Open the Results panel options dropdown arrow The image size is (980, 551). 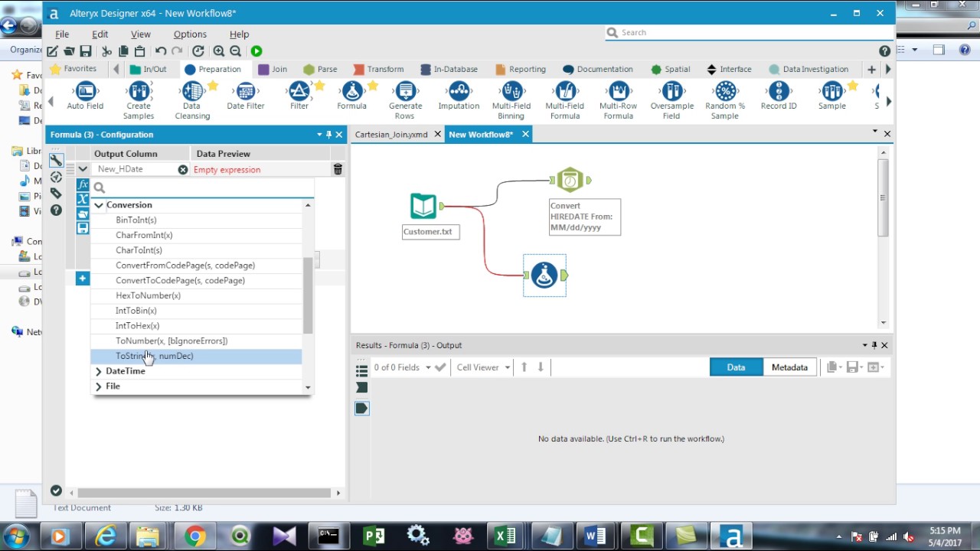click(x=865, y=345)
